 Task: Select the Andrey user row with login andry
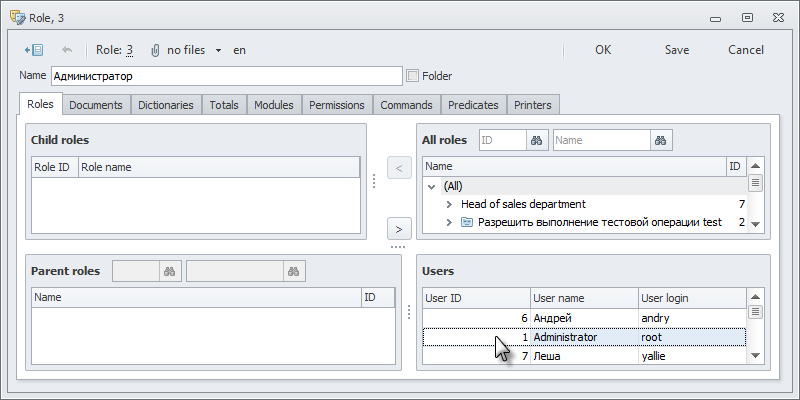pos(583,318)
